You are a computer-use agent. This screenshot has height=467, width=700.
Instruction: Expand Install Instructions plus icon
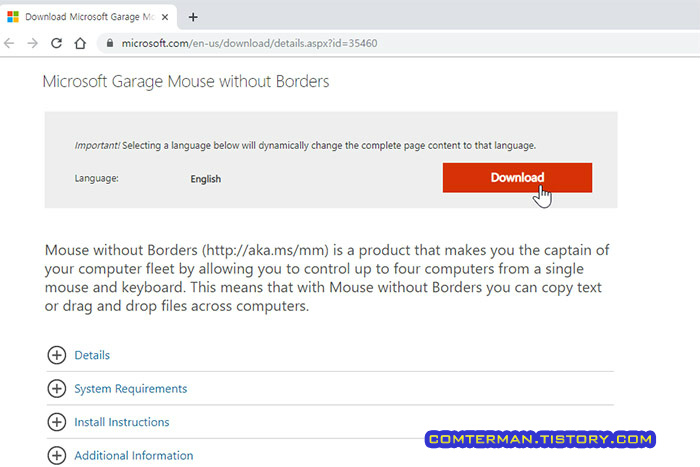pos(57,422)
